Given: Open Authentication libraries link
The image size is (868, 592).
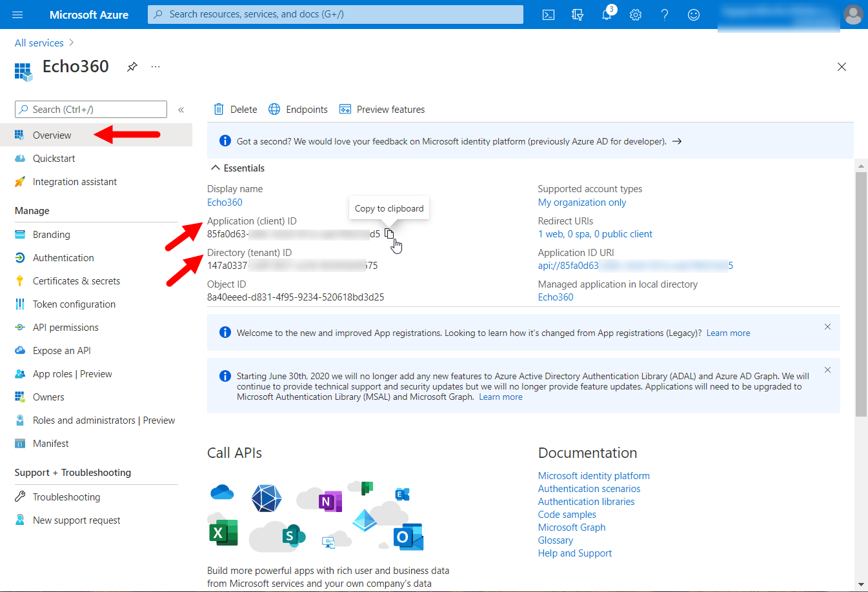Looking at the screenshot, I should coord(586,502).
